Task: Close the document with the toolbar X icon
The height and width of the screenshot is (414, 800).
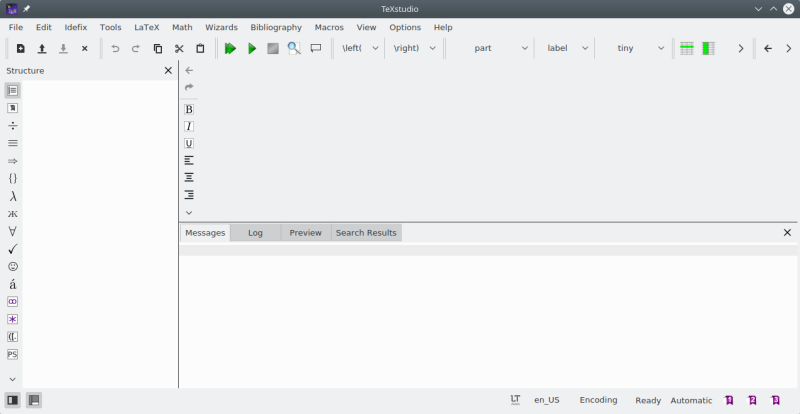Action: point(85,48)
